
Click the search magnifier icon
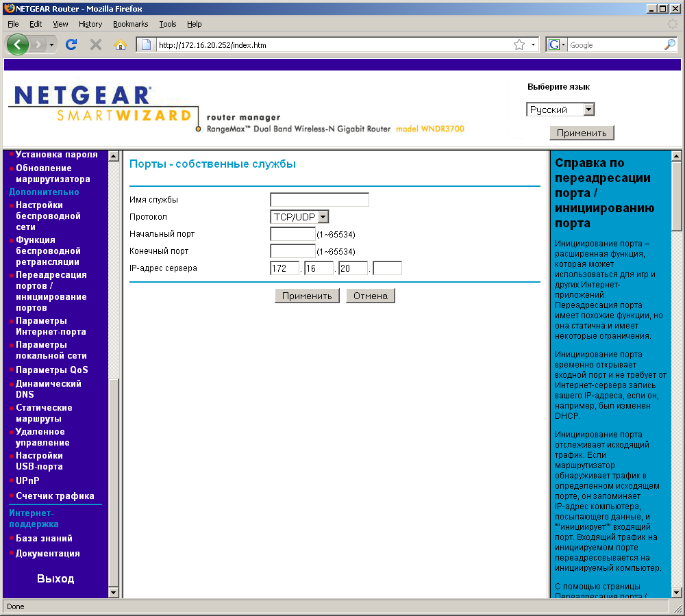tap(670, 44)
